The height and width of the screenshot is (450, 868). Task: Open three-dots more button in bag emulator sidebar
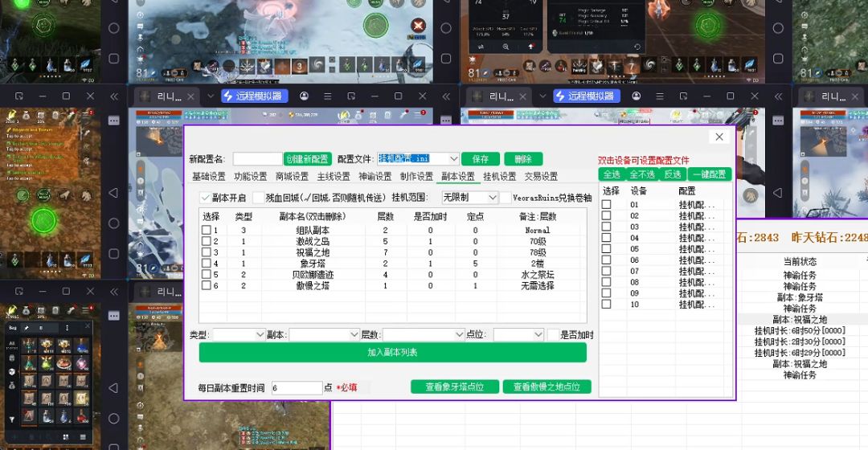tap(113, 316)
